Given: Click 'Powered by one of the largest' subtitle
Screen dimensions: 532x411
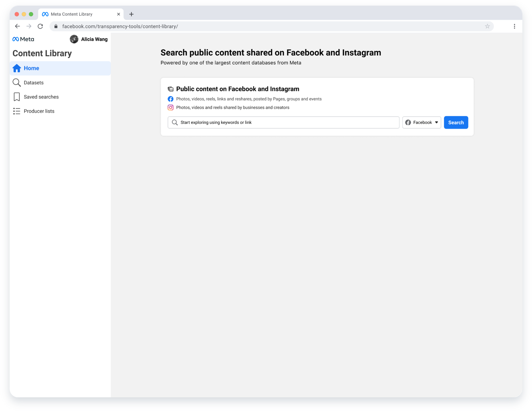Looking at the screenshot, I should click(x=231, y=63).
